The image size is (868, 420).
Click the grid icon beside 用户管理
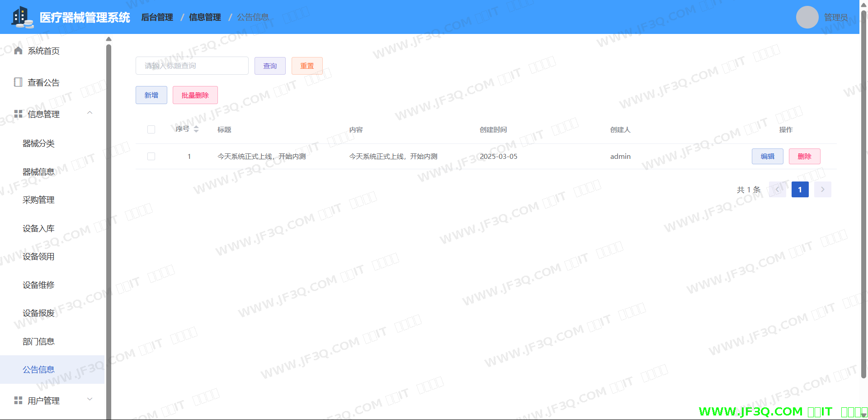(x=18, y=401)
